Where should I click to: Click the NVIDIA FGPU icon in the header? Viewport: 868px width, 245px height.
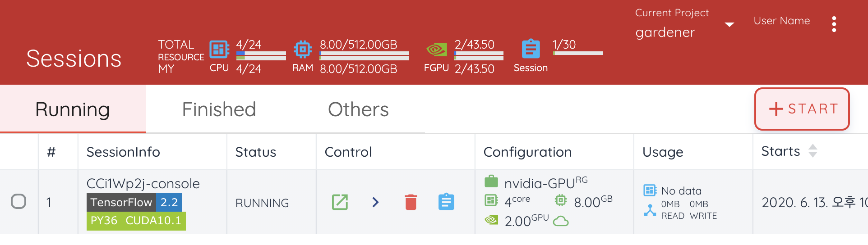tap(437, 49)
